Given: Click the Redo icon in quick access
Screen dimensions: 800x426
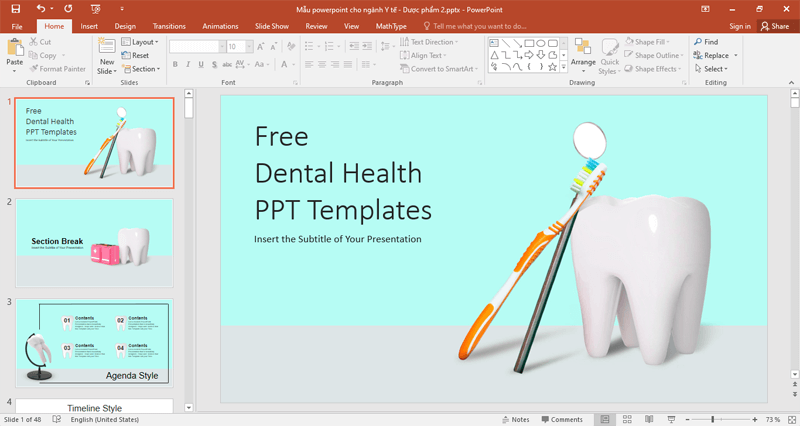Looking at the screenshot, I should coord(68,9).
